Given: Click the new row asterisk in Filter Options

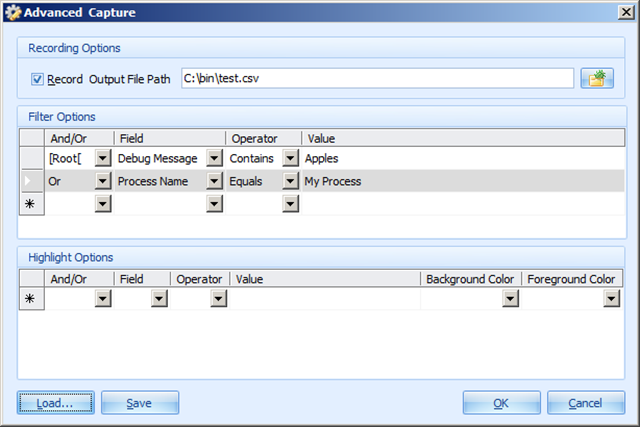Looking at the screenshot, I should click(30, 203).
